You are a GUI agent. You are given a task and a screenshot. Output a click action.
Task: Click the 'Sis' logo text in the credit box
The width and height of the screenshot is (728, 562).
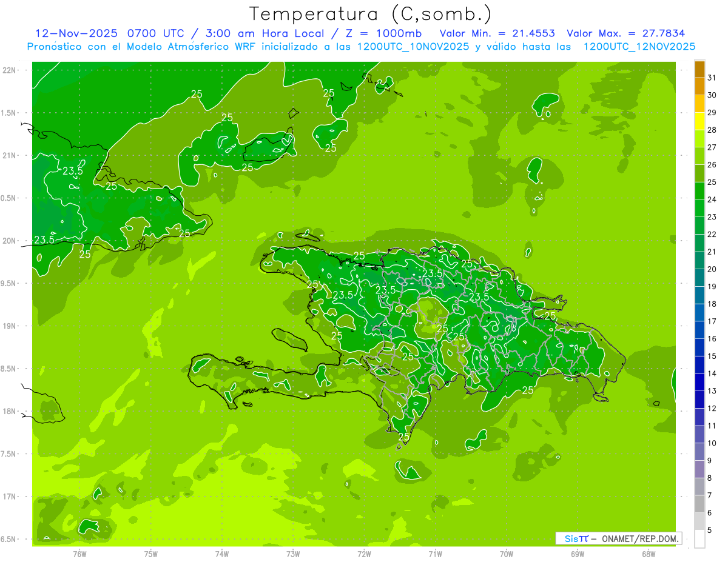(571, 538)
